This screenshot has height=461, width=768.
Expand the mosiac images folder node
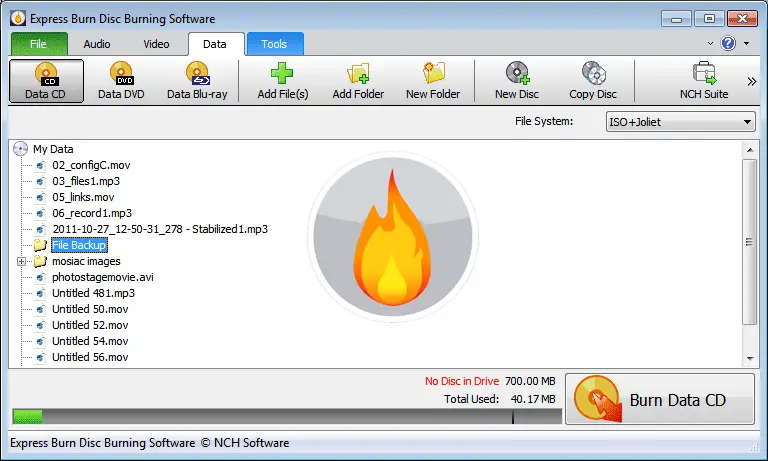(21, 262)
